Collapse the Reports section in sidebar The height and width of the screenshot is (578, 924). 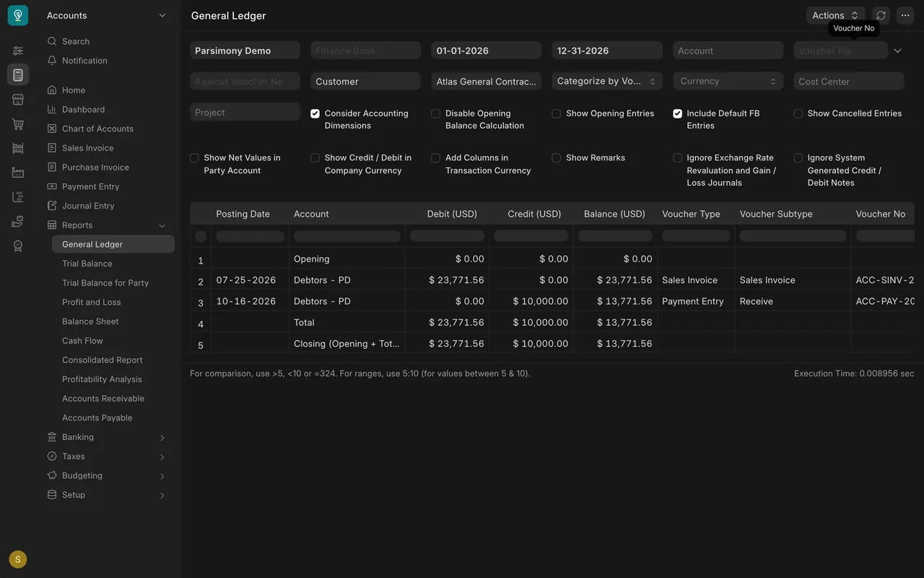[x=162, y=225]
